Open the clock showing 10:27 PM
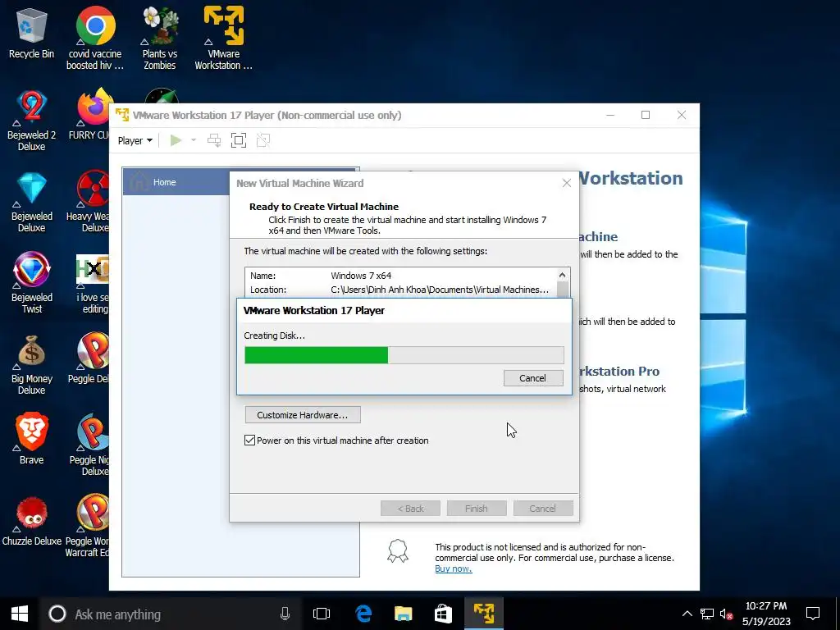Screen dimensions: 840x630 [x=766, y=614]
